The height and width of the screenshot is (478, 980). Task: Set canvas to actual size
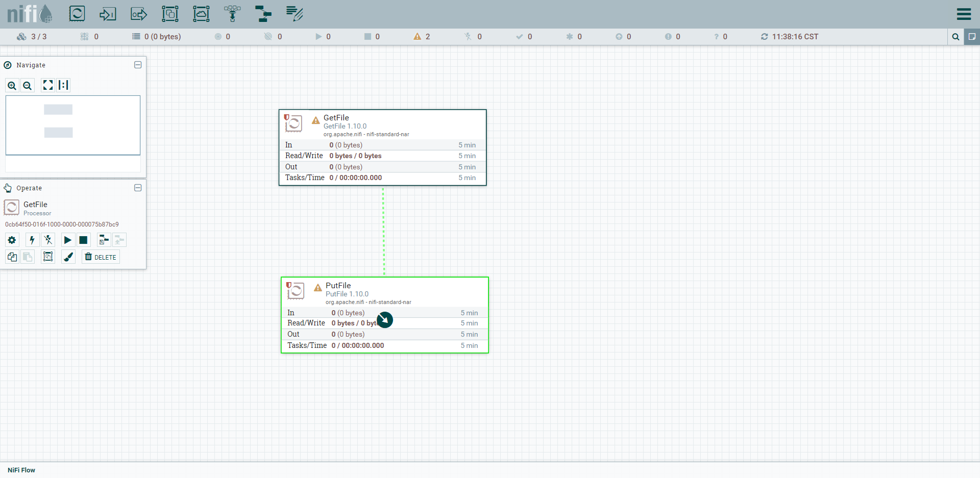click(x=63, y=85)
